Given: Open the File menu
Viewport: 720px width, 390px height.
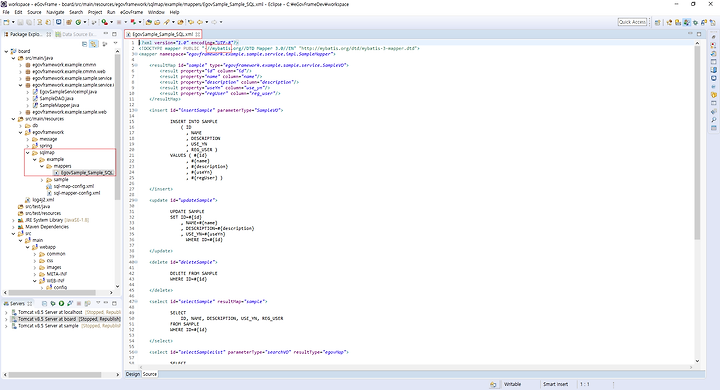Looking at the screenshot, I should tap(6, 12).
